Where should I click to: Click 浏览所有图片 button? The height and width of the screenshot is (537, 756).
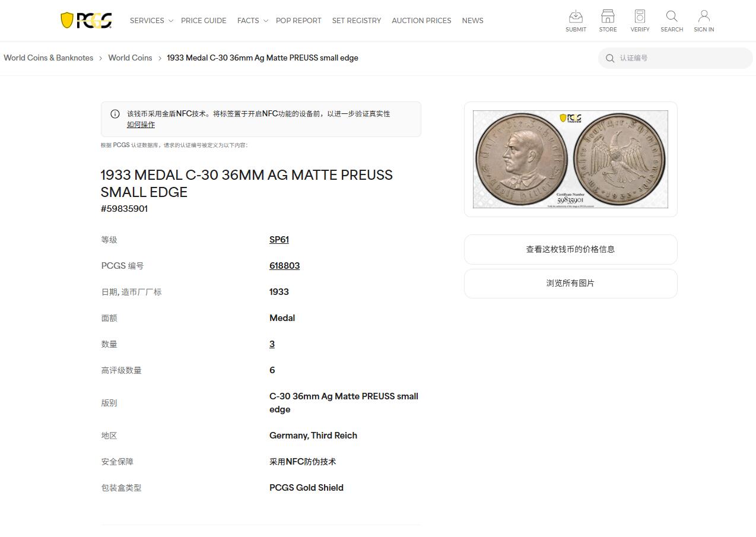click(570, 283)
